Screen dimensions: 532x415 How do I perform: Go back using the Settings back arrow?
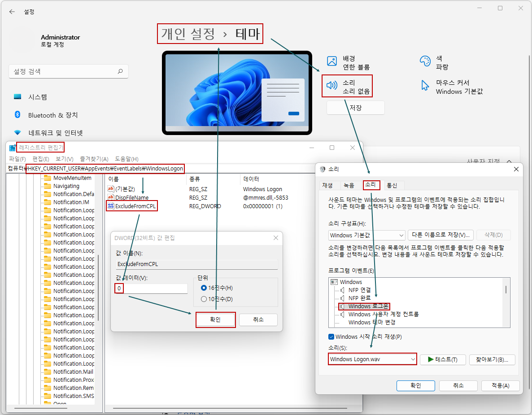pyautogui.click(x=12, y=12)
